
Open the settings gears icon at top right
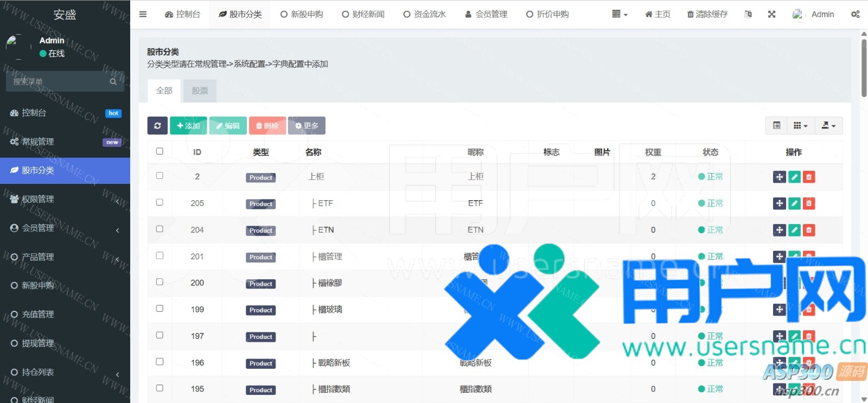pyautogui.click(x=855, y=14)
